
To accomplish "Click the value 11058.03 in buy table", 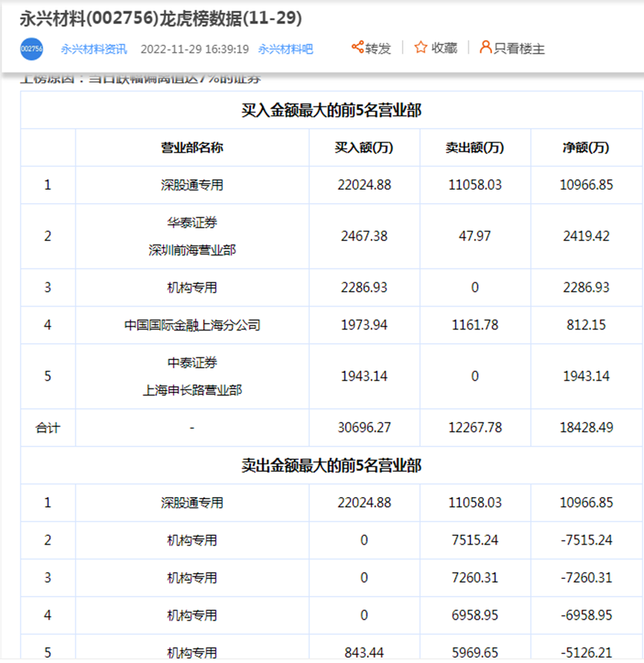I will 475,185.
